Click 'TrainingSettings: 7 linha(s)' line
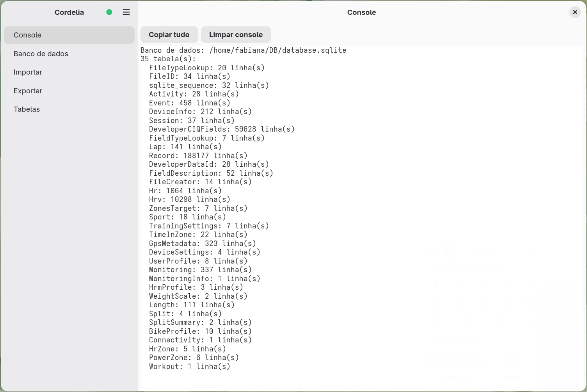This screenshot has height=392, width=587. [209, 226]
